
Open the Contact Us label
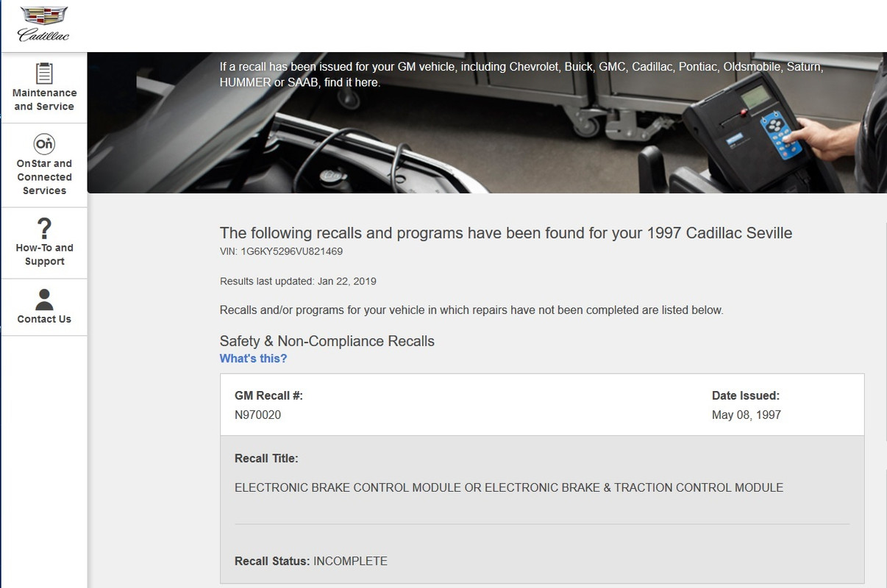point(44,319)
